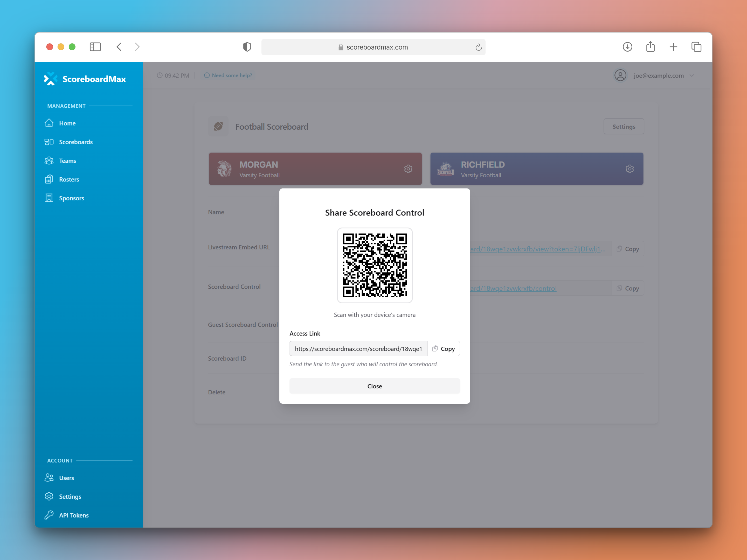Click the Users icon in sidebar
Viewport: 747px width, 560px height.
click(49, 477)
